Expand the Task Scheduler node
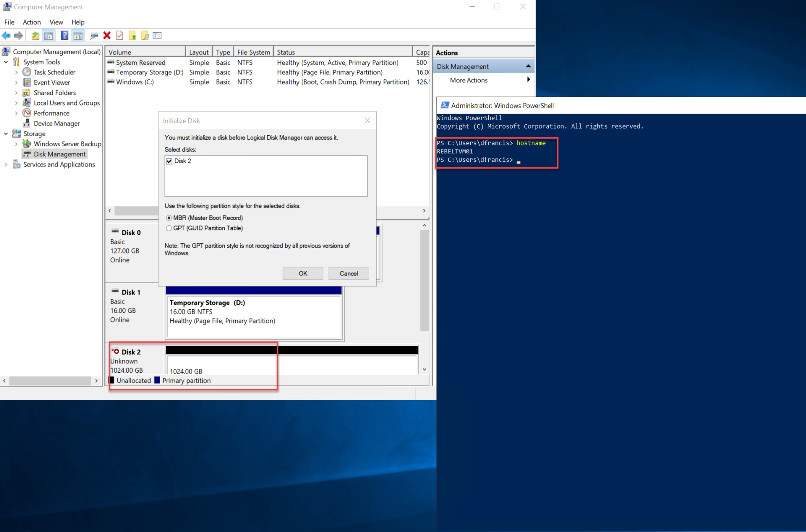Viewport: 806px width, 532px height. click(16, 72)
